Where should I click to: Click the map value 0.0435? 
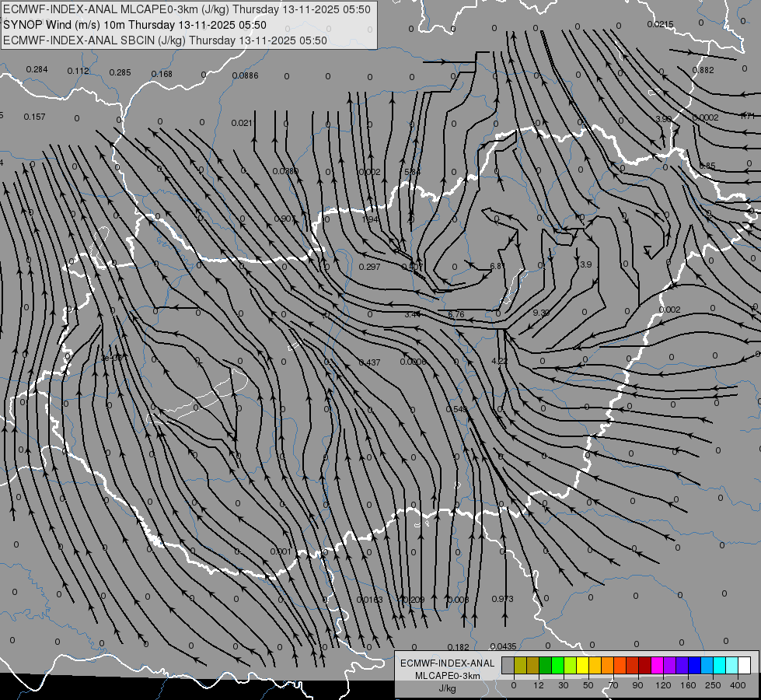pos(503,646)
